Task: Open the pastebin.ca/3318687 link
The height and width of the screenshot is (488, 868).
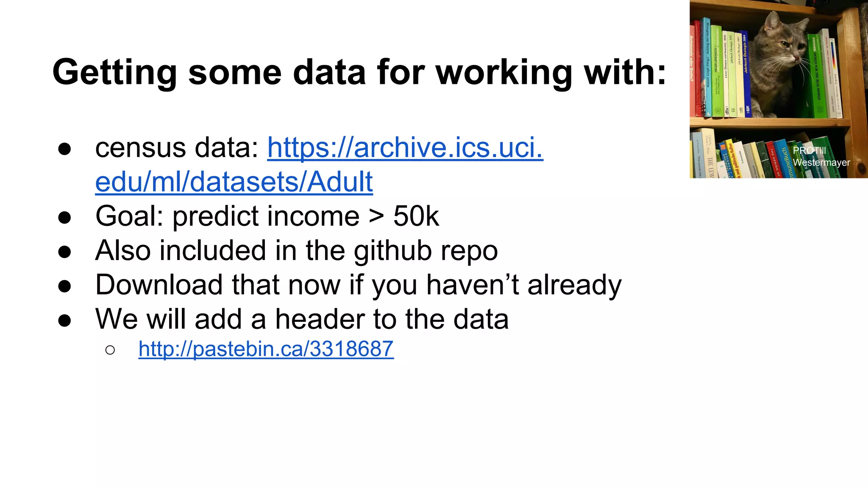Action: click(266, 349)
